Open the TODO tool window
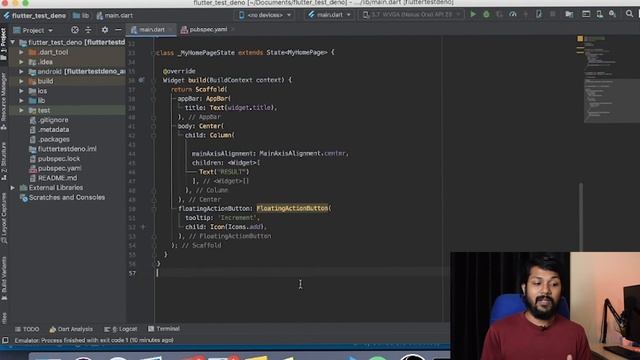This screenshot has height=360, width=640. point(27,329)
